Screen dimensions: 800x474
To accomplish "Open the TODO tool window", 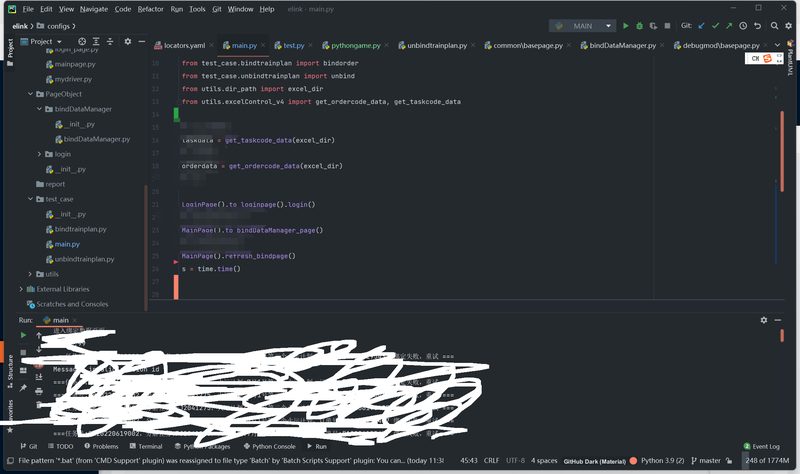I will tap(61, 446).
